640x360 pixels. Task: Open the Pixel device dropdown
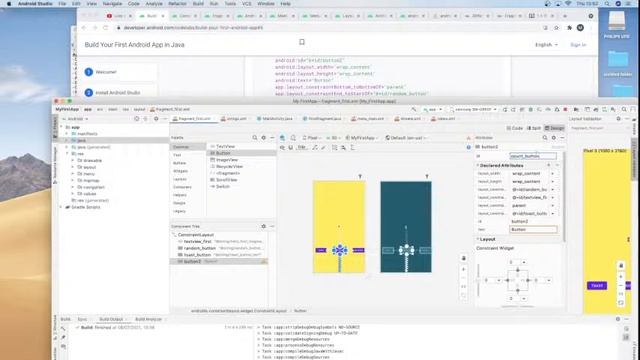coord(313,138)
